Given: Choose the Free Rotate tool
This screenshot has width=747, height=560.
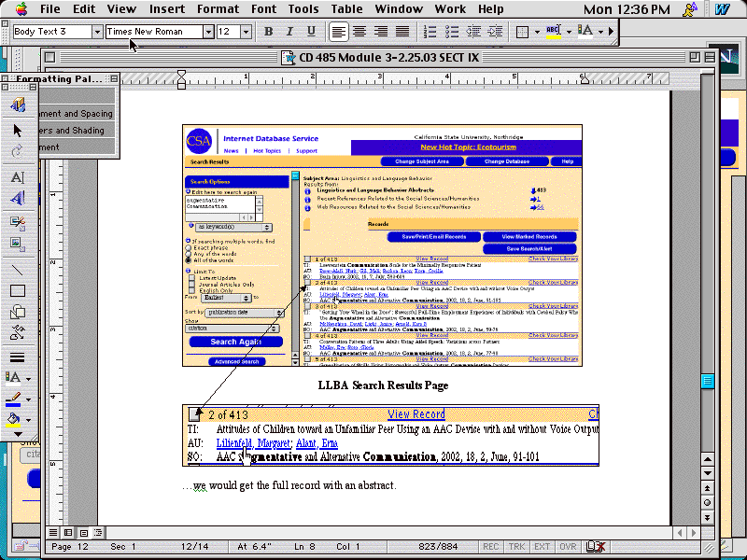Looking at the screenshot, I should pyautogui.click(x=18, y=151).
